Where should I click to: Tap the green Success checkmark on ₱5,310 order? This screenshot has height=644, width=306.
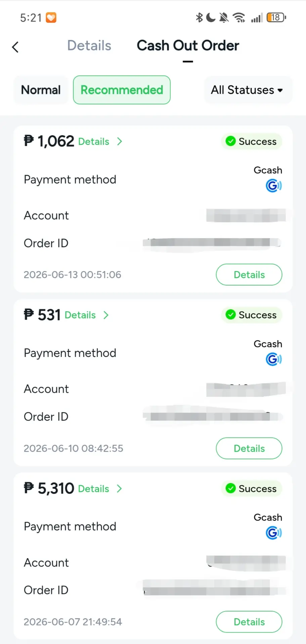point(230,488)
